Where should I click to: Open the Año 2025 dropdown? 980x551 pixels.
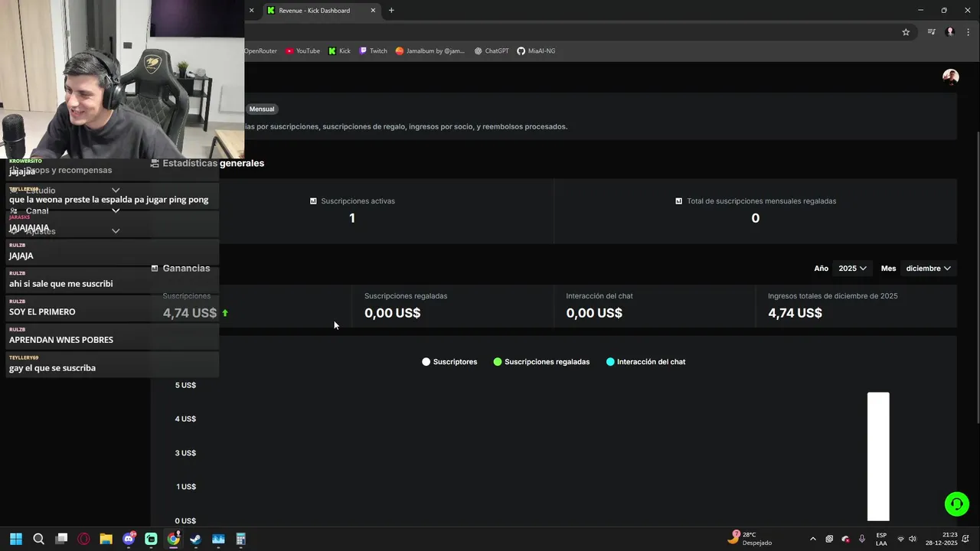click(852, 269)
